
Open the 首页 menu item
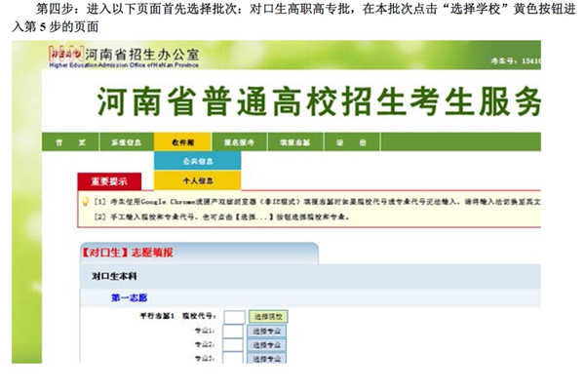point(70,142)
